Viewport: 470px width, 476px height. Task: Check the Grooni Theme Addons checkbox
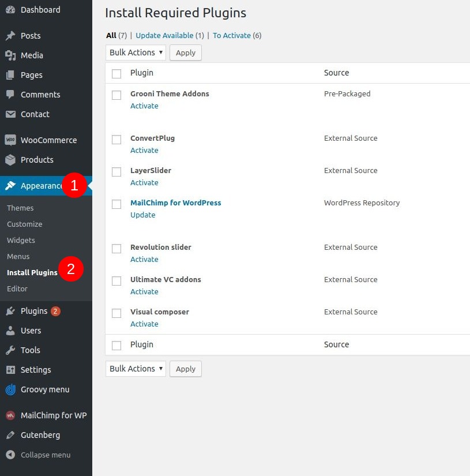tap(116, 95)
